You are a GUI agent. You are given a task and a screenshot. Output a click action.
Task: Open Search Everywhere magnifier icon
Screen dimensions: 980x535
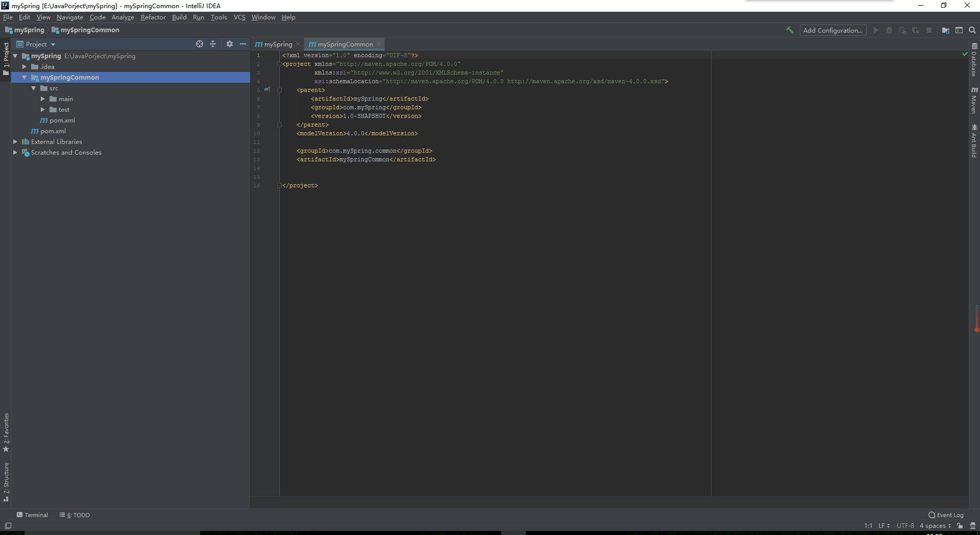click(972, 30)
